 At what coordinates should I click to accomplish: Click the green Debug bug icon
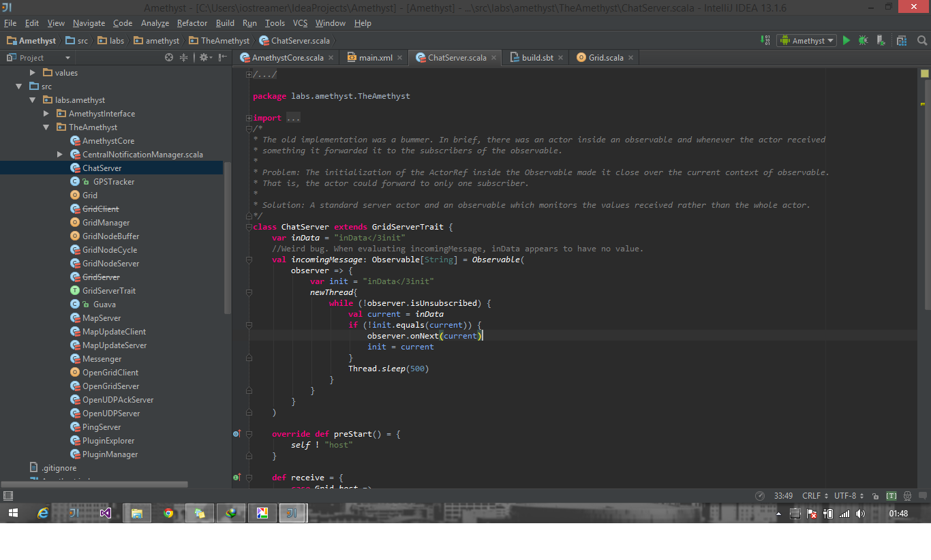tap(863, 41)
